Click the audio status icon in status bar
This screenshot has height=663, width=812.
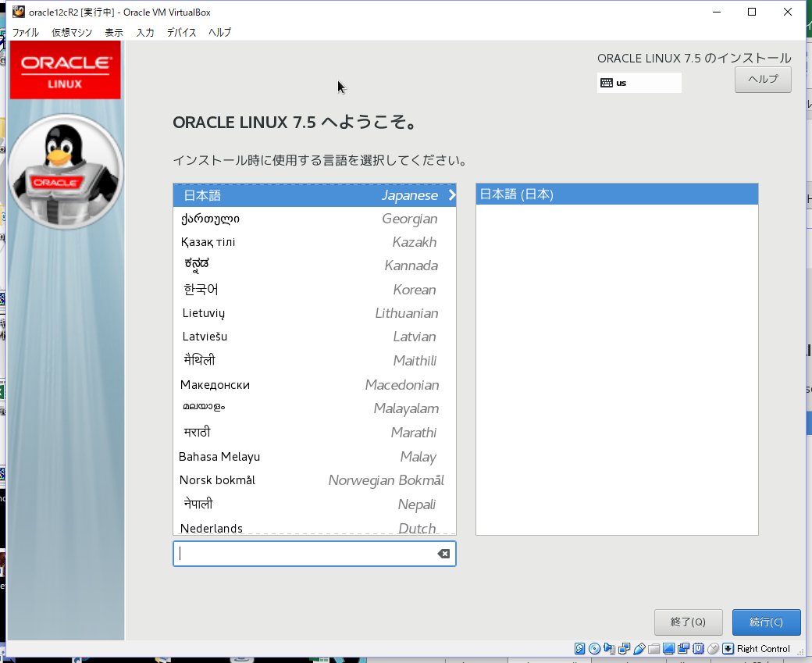608,649
